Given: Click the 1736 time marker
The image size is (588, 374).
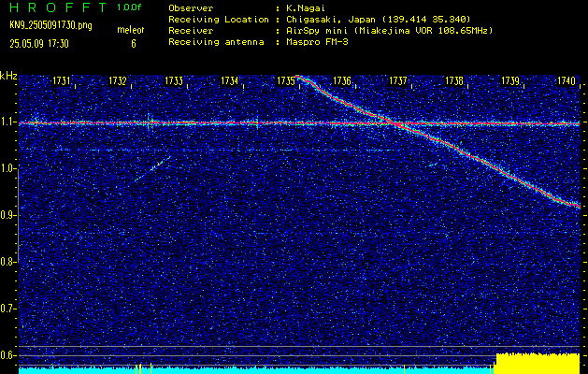Looking at the screenshot, I should point(342,80).
